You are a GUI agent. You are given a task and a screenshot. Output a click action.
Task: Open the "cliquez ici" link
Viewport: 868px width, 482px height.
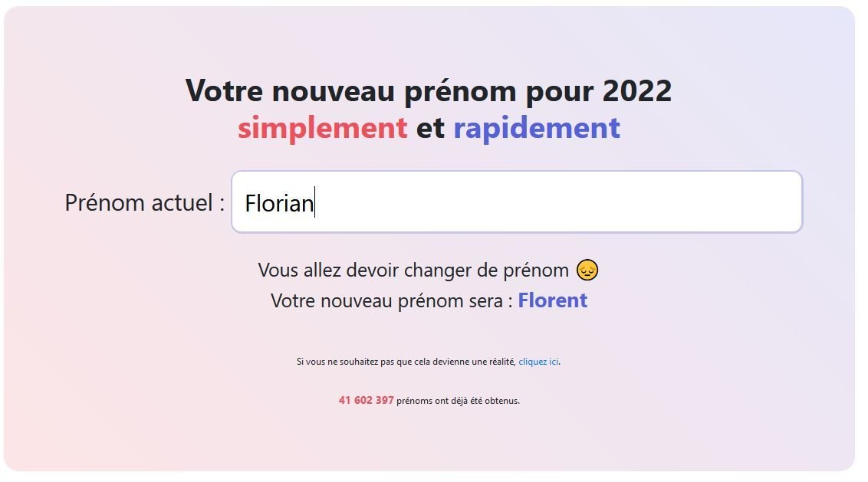tap(538, 362)
